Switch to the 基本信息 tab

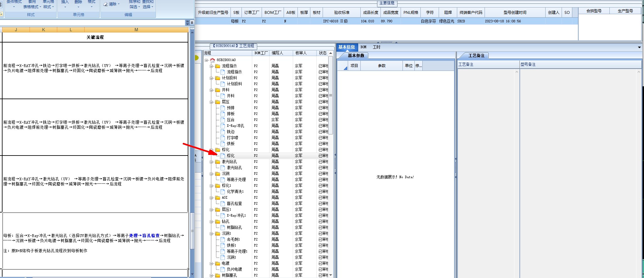(347, 47)
